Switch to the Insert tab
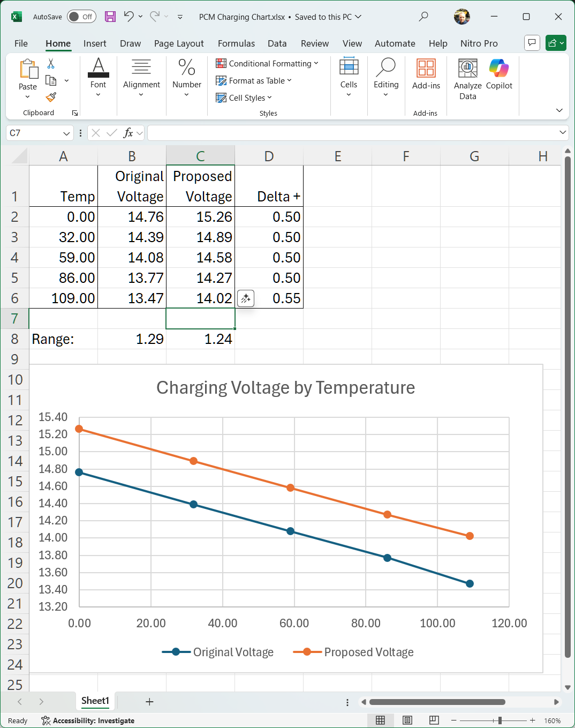 [x=95, y=43]
